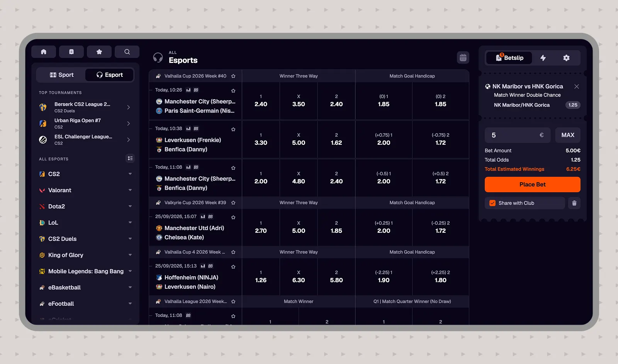This screenshot has height=364, width=618.
Task: Pick odds 2.40 for Manchester City vs PSG home win
Action: click(261, 101)
